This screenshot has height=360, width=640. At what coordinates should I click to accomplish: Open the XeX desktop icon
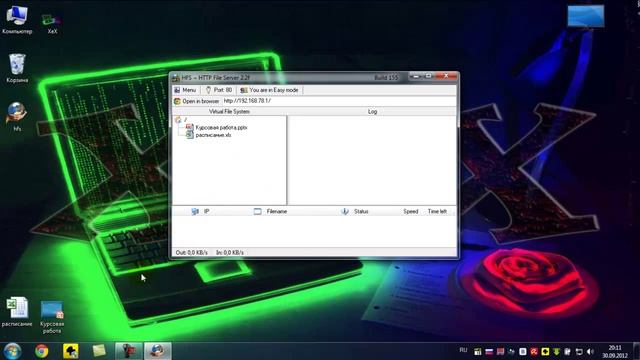pos(52,24)
